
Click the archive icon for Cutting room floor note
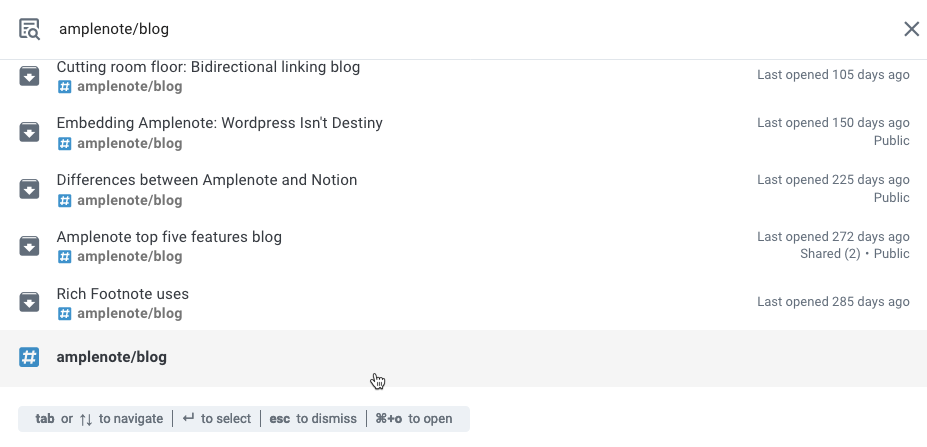point(29,76)
